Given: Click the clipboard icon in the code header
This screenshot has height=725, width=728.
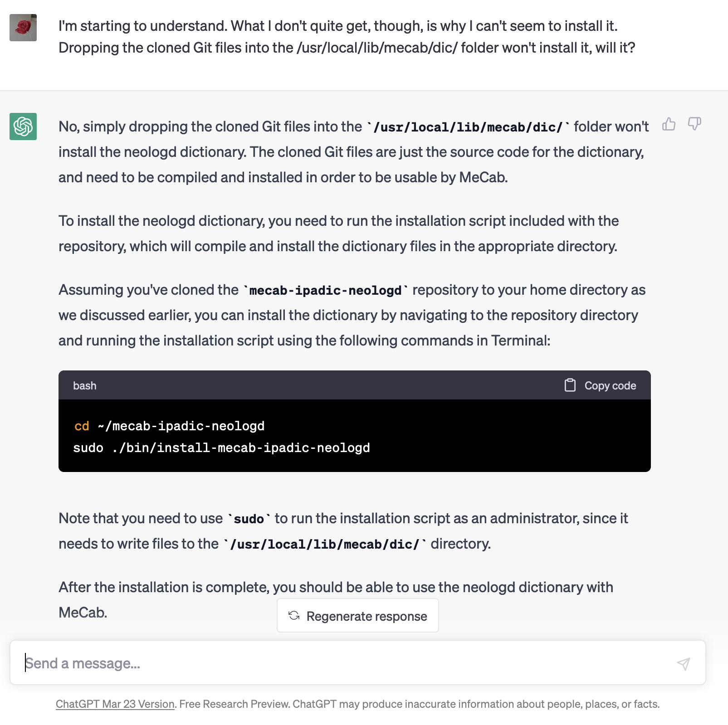Looking at the screenshot, I should click(570, 385).
